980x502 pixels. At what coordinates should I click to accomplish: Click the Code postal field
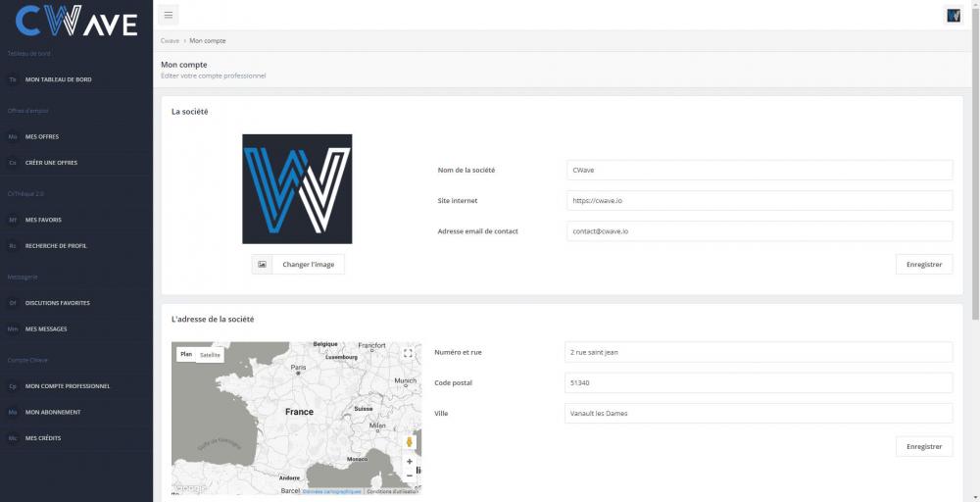[759, 382]
